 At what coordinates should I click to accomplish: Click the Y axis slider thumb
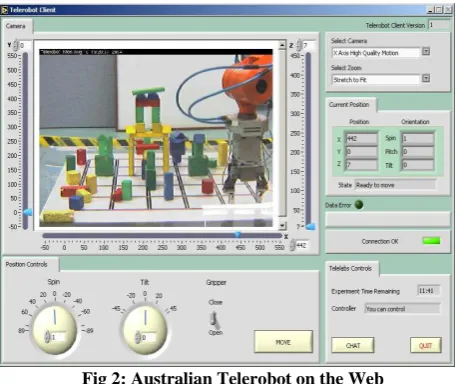tap(28, 212)
